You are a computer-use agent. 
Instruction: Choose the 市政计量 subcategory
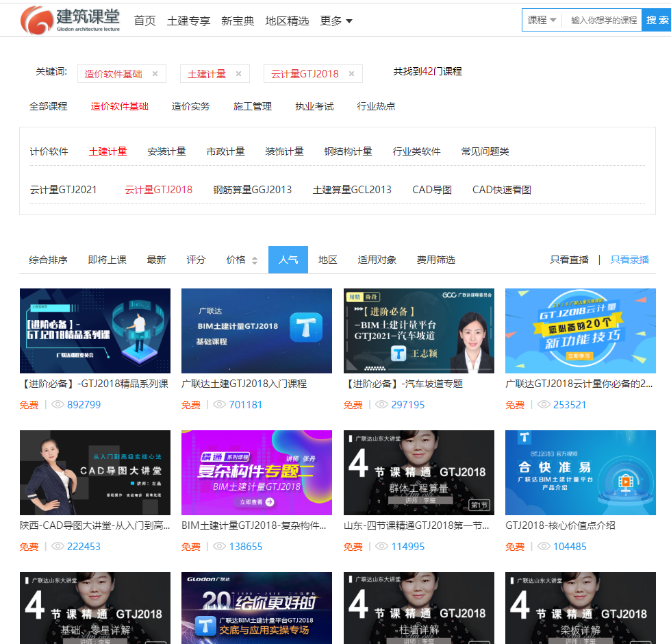coord(225,151)
